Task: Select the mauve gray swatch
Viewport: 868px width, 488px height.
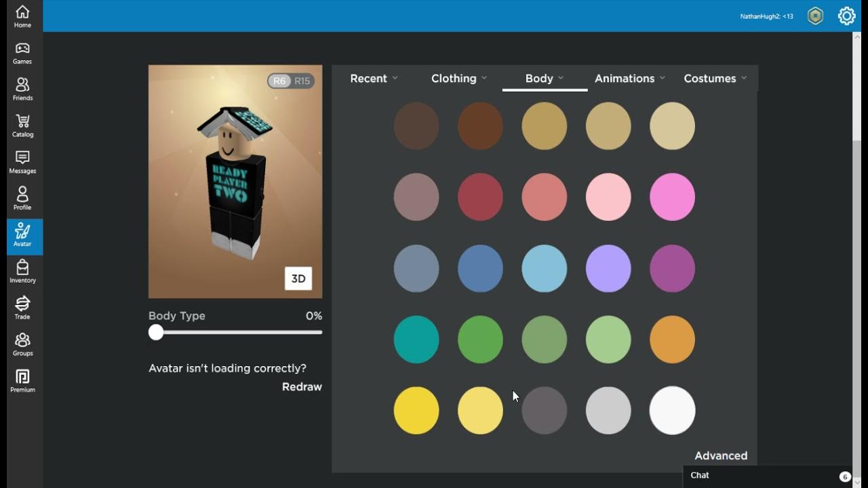Action: tap(416, 197)
